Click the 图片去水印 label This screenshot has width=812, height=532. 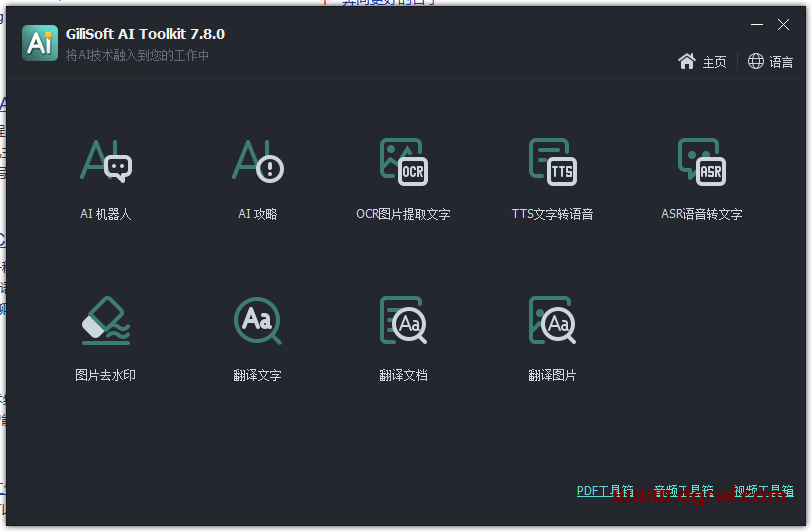point(106,375)
